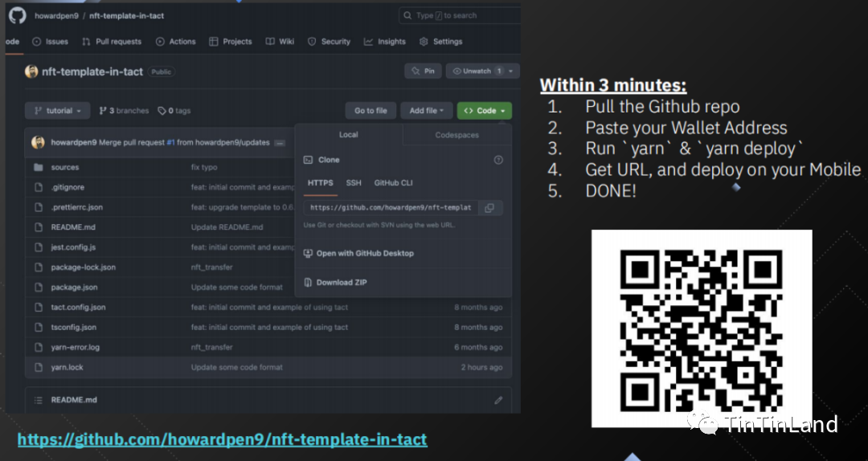Click the Go to file button
The image size is (868, 461).
pos(371,111)
